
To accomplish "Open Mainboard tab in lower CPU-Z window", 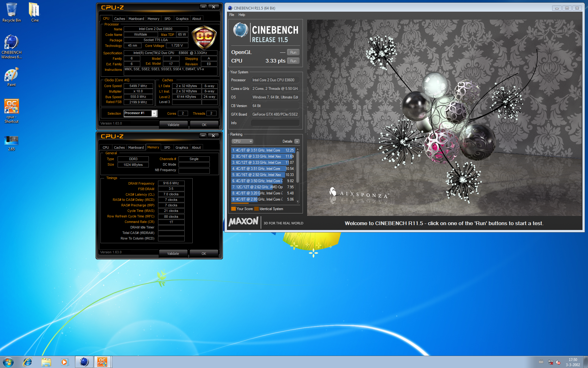I will click(x=136, y=148).
